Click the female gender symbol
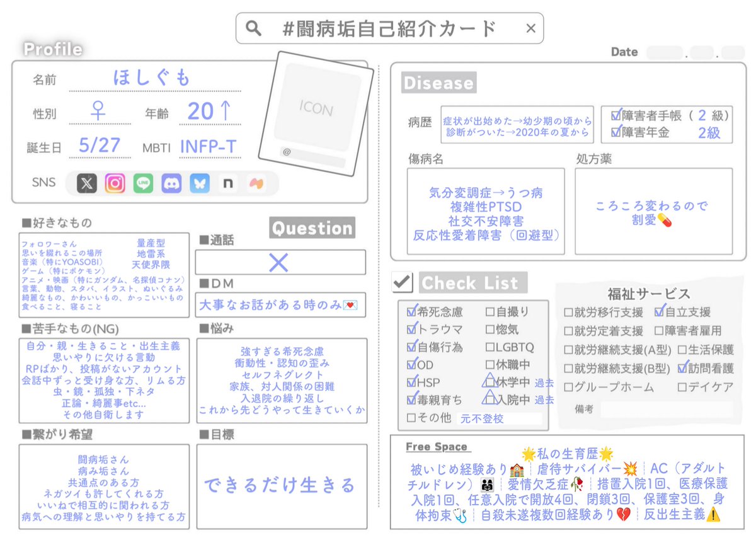Viewport: 756px width, 540px height. (x=98, y=112)
